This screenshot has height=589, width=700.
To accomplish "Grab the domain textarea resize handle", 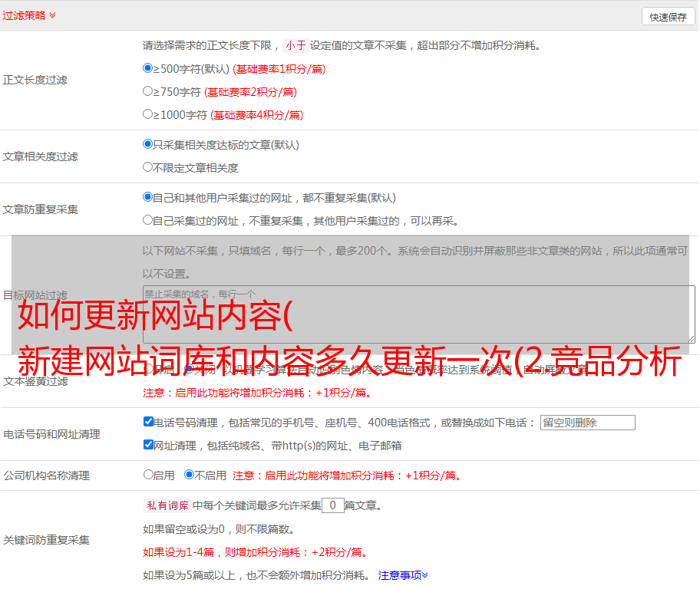I will click(x=691, y=339).
